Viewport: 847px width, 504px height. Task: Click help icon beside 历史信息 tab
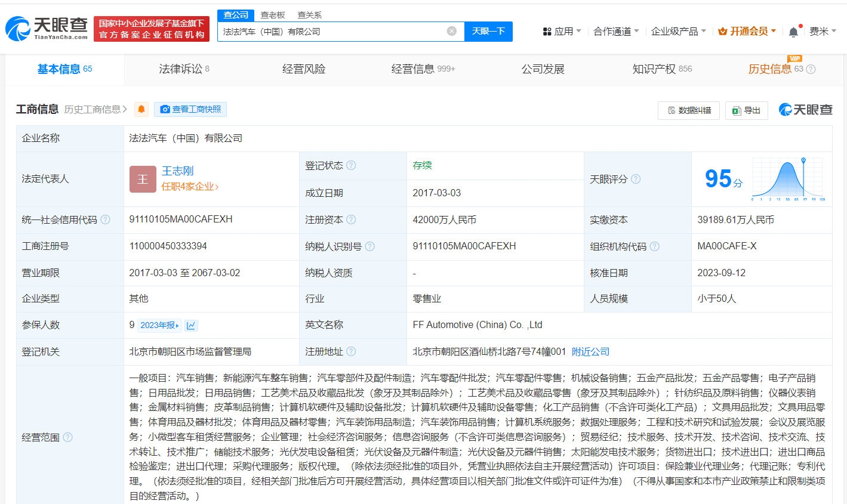[x=811, y=69]
